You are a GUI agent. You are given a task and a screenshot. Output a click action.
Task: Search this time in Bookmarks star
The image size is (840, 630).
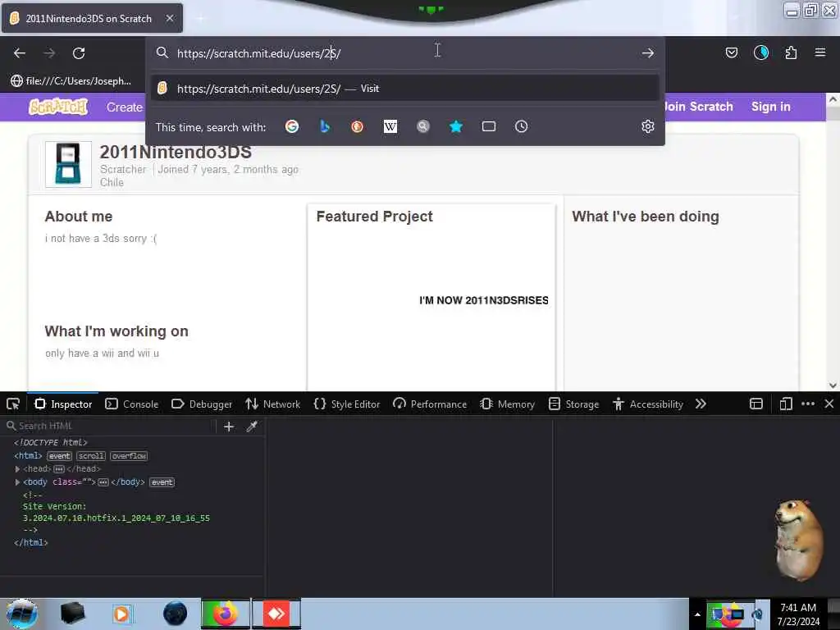coord(456,126)
